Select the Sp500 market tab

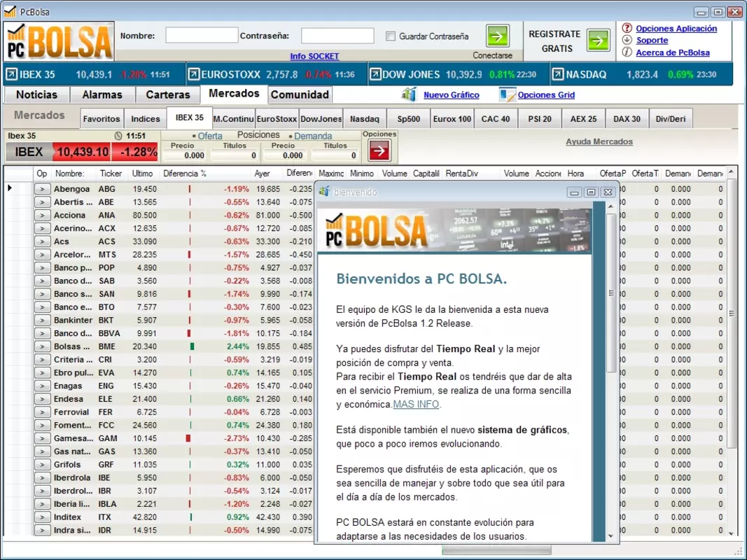coord(408,119)
